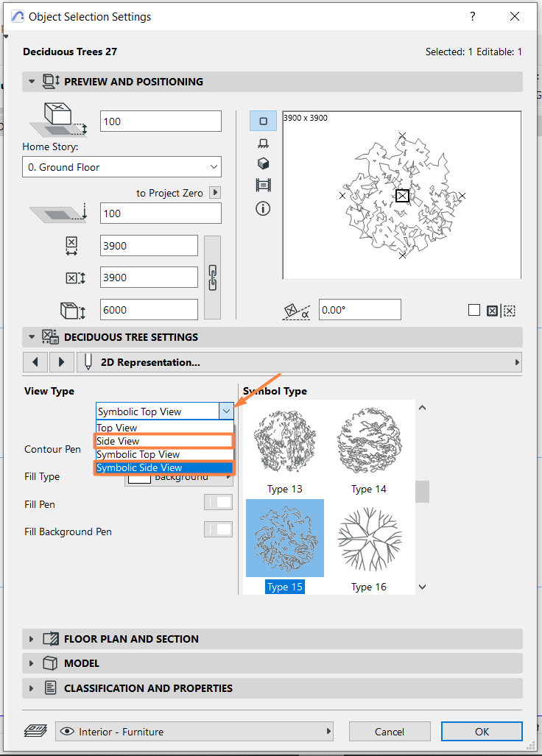This screenshot has height=756, width=542.
Task: Show the 3D shaded preview icon
Action: point(264,163)
